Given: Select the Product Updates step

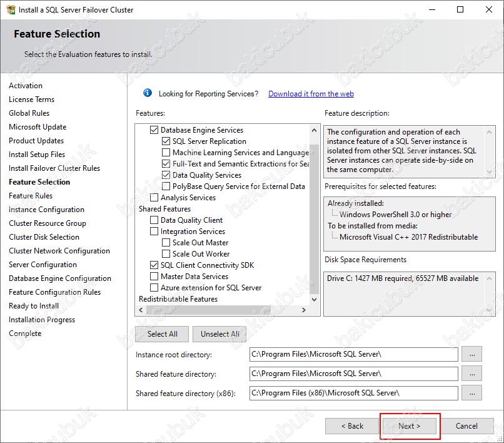Looking at the screenshot, I should pyautogui.click(x=36, y=141).
